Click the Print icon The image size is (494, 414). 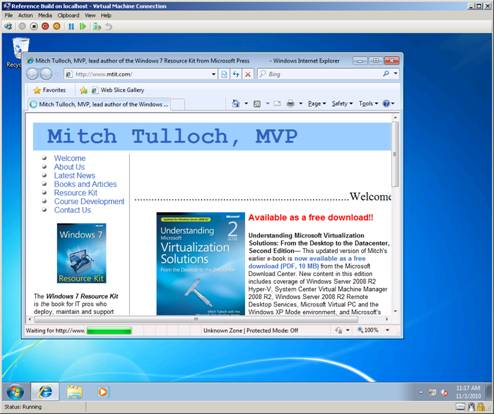[290, 104]
